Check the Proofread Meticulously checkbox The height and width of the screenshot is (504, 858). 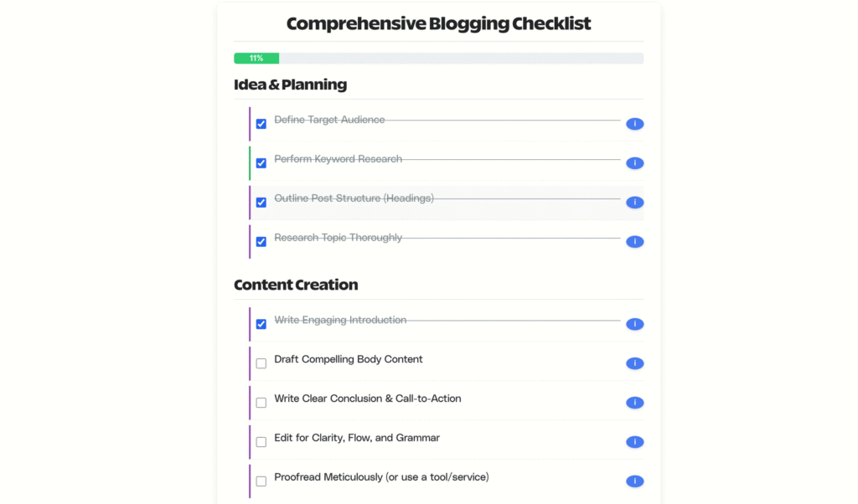[261, 481]
